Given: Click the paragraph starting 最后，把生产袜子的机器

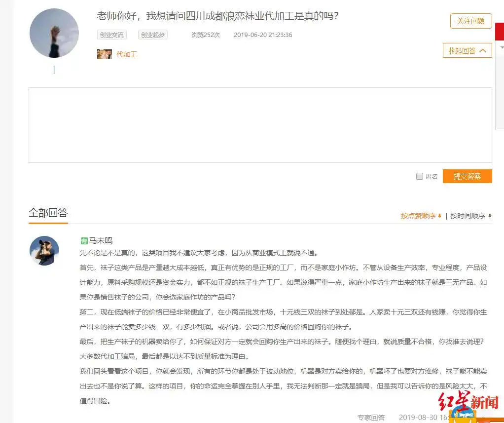Looking at the screenshot, I should tap(282, 342).
